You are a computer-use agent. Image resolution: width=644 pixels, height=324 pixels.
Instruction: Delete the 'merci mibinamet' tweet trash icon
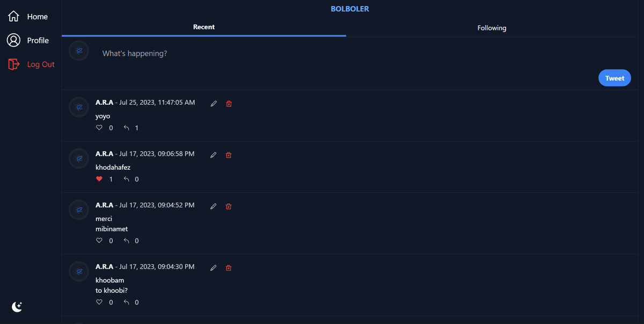click(x=229, y=206)
